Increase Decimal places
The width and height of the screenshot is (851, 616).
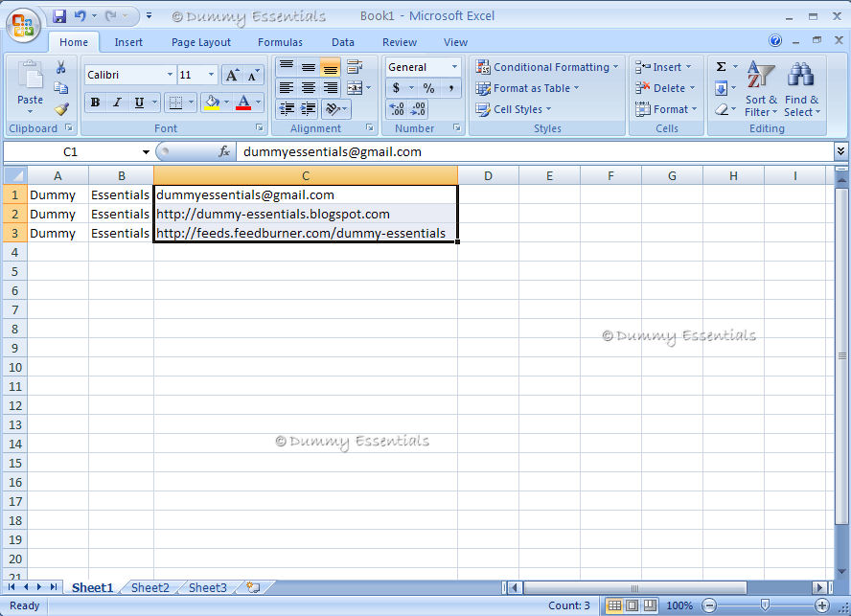click(397, 109)
